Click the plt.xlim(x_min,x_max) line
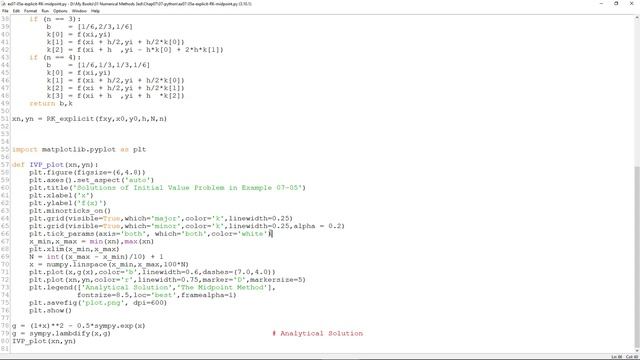Viewport: 640px width, 360px height. pyautogui.click(x=74, y=249)
